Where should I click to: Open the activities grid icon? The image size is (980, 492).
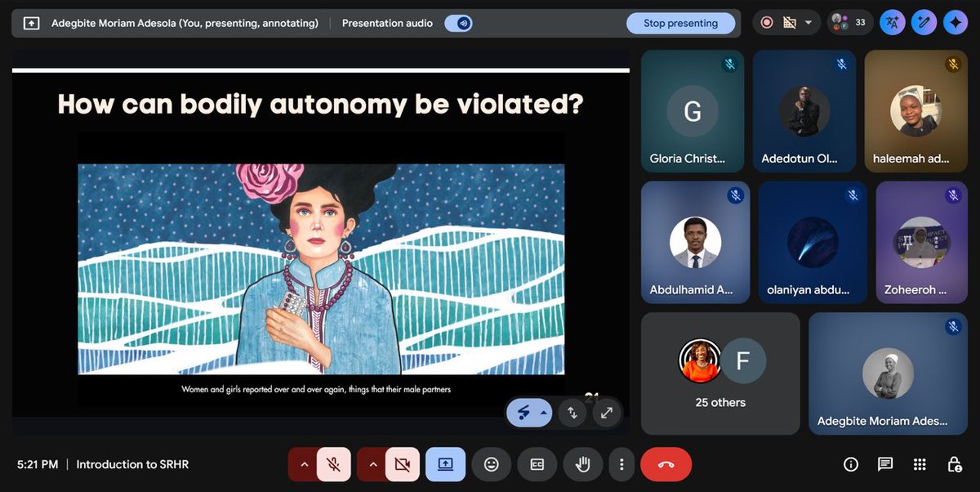point(920,464)
